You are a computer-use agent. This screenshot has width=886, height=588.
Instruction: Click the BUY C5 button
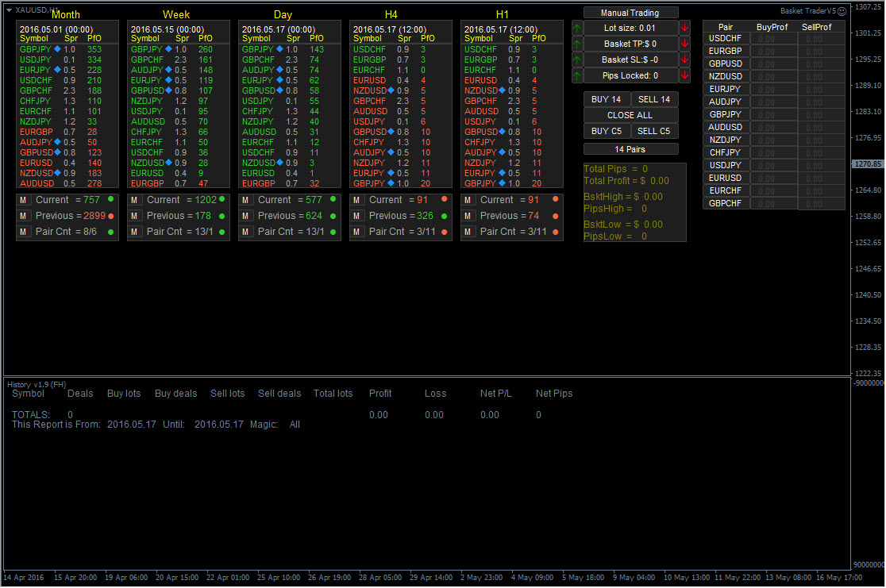pyautogui.click(x=607, y=131)
